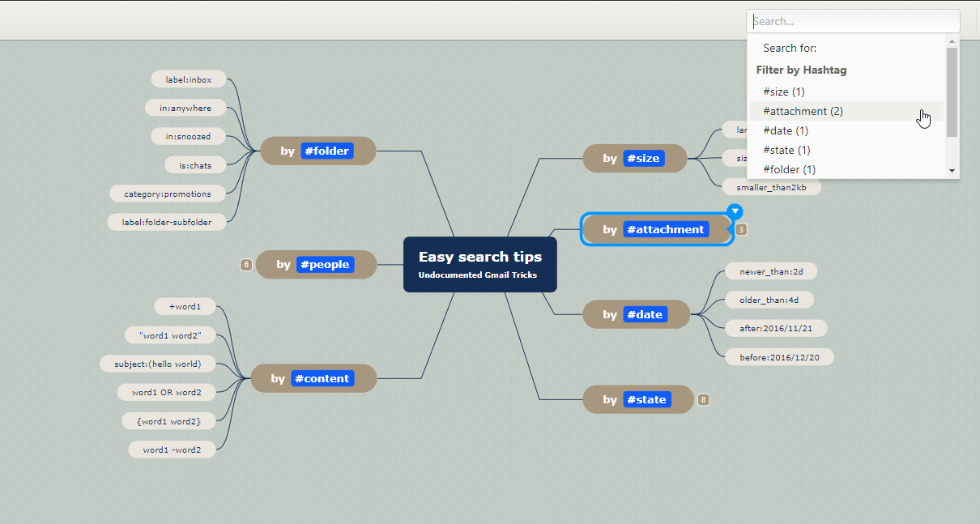Filter by #folder (1) in dropdown
Viewport: 980px width, 524px height.
point(846,169)
